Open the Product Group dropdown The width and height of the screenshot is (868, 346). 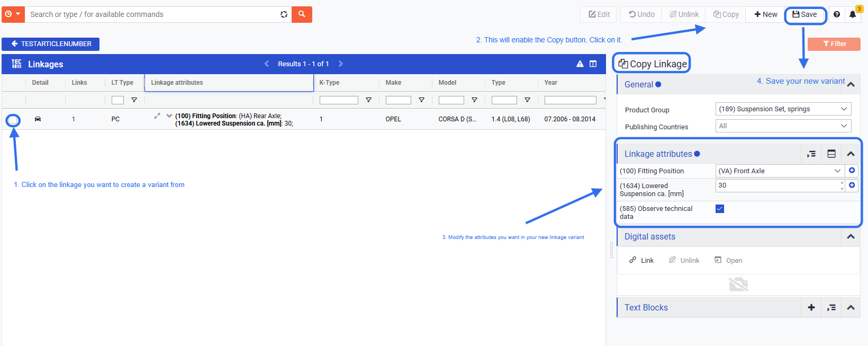[783, 109]
